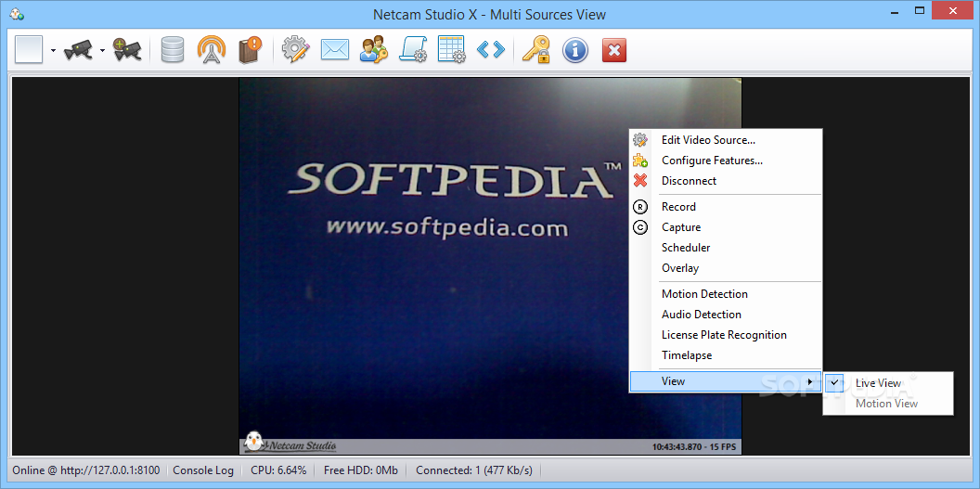Open Scheduler from the context menu
980x489 pixels.
pyautogui.click(x=726, y=248)
